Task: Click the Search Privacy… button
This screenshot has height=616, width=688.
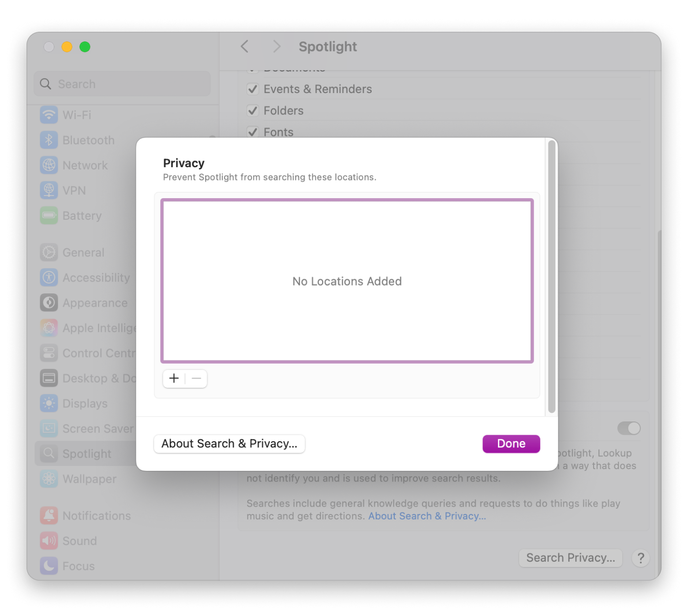Action: tap(571, 558)
